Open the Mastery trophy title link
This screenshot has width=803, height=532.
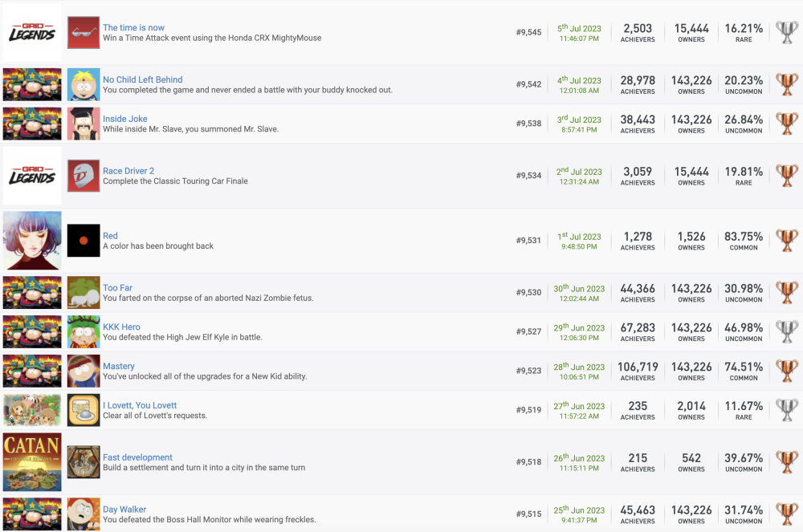pos(118,366)
